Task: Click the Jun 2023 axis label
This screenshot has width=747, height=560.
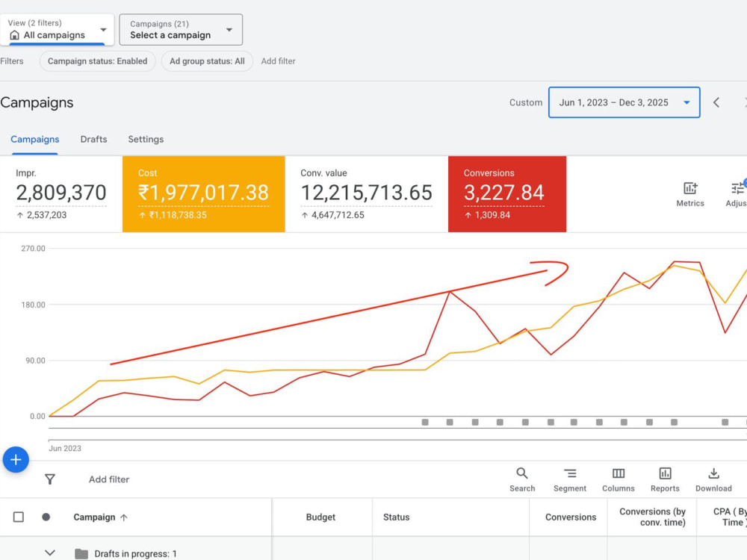Action: coord(65,449)
